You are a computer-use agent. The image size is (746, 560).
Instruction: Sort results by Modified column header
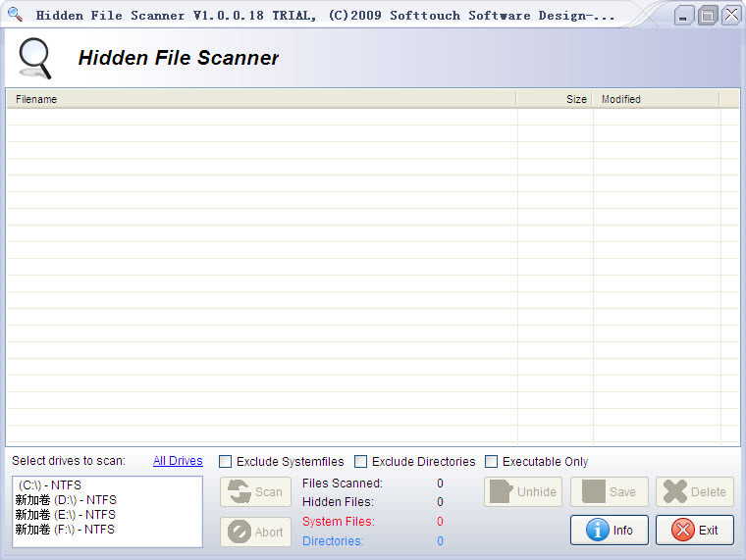[656, 99]
